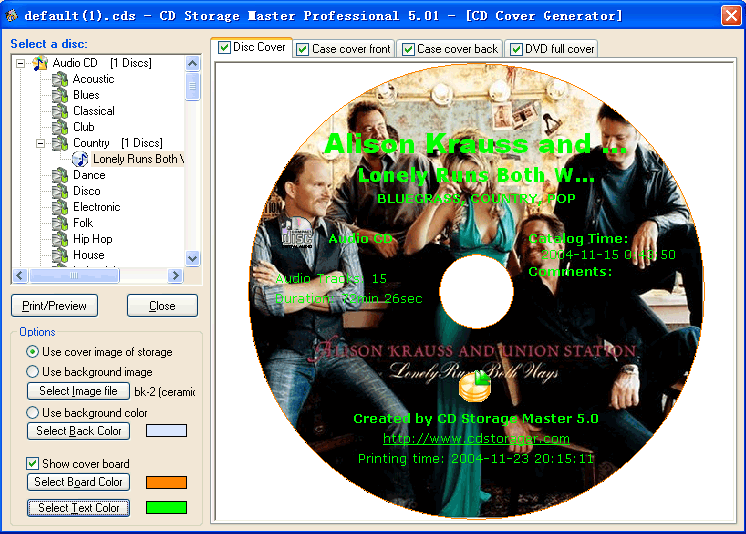Click the disc tree scroll up arrow
Viewport: 746px width, 534px height.
tap(192, 63)
